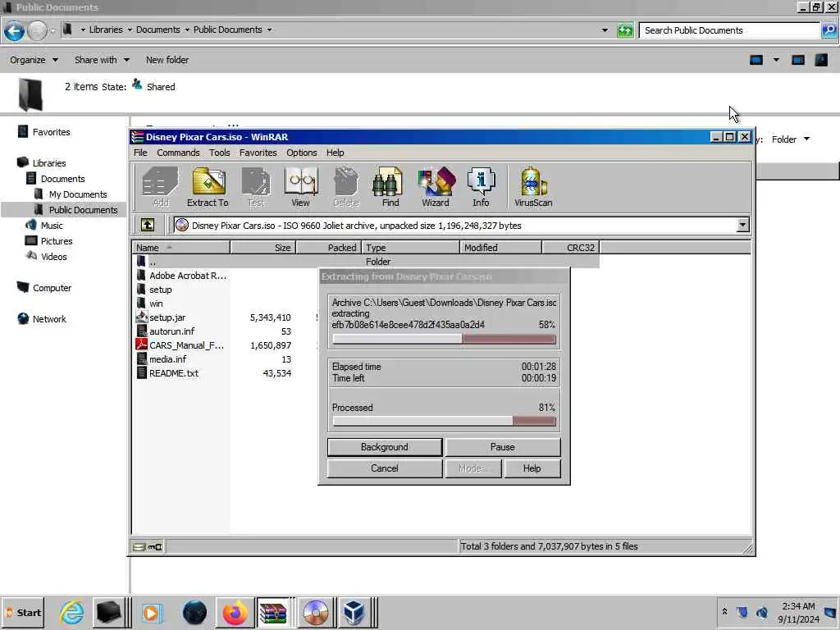Select the CARS_Manual PDF file
The height and width of the screenshot is (630, 840).
(186, 345)
